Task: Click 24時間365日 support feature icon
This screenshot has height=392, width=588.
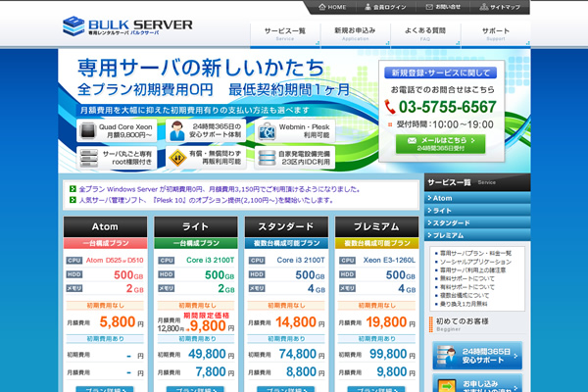Action: coord(178,131)
